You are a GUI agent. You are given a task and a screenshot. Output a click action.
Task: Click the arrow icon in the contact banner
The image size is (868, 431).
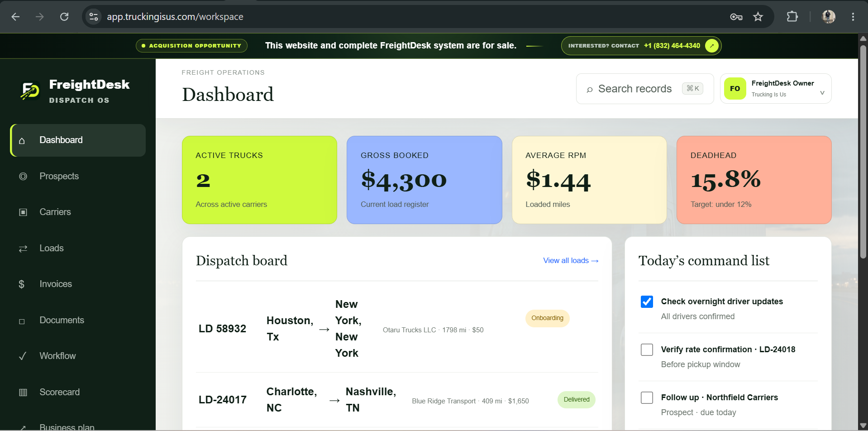pos(712,46)
